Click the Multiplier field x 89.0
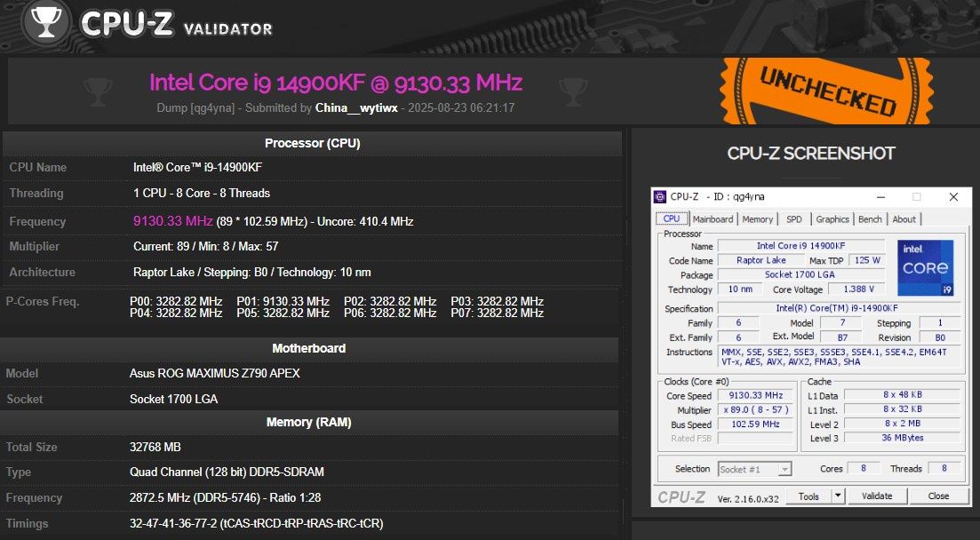Screen dimensions: 980x540 tap(755, 410)
